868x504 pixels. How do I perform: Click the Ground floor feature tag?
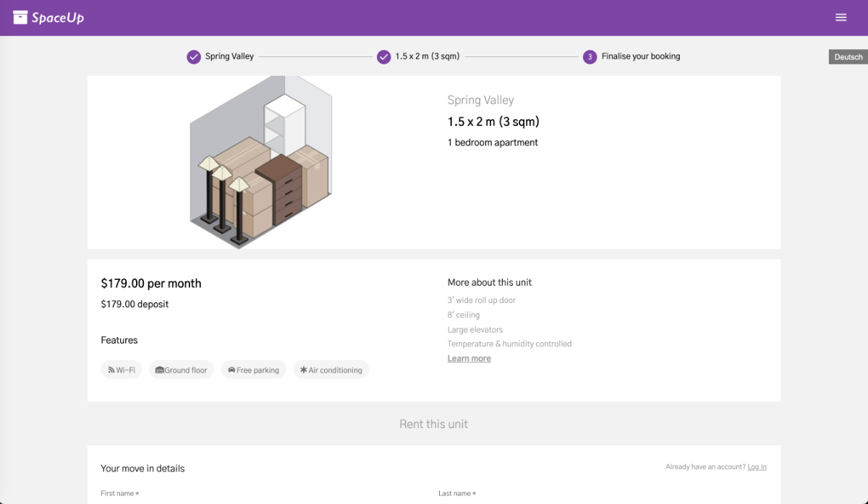tap(182, 370)
